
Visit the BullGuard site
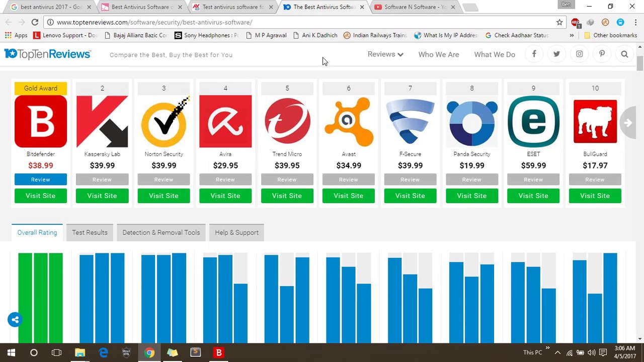click(x=595, y=196)
